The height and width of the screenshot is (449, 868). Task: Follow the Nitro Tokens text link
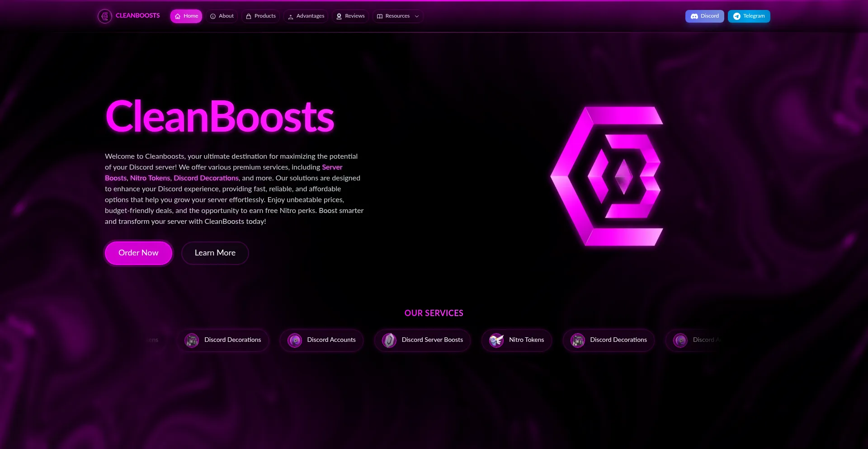(x=150, y=178)
